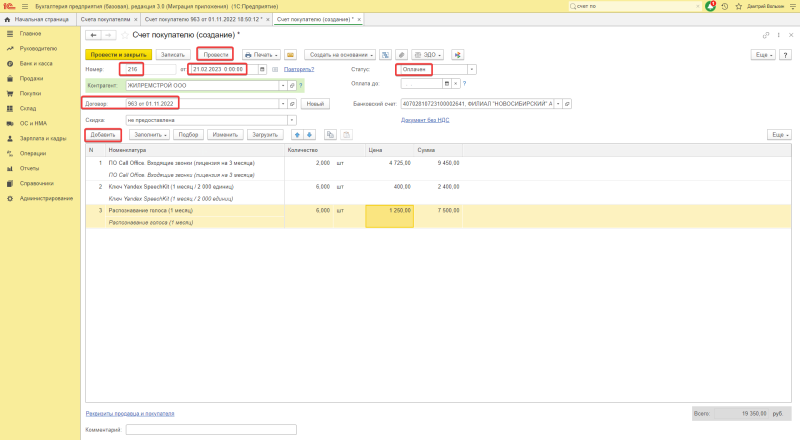Screen dimensions: 800x440
Task: Open Администрирование sidebar section
Action: pyautogui.click(x=46, y=198)
